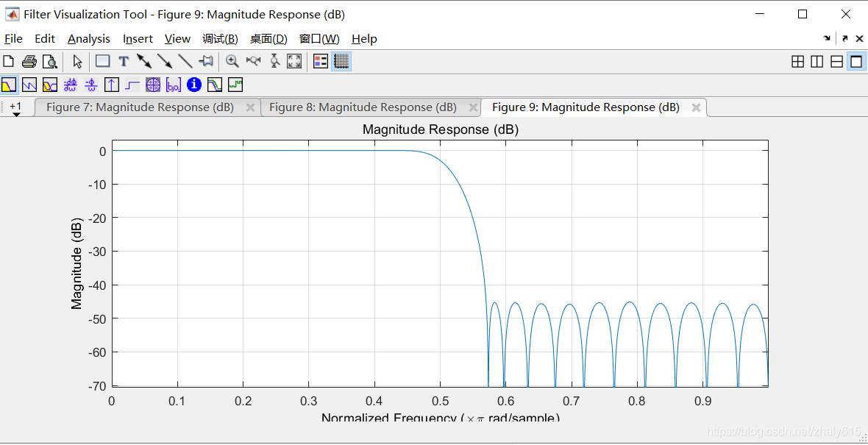Click the New Filter Visualization Tool icon
The height and width of the screenshot is (445, 868).
[x=8, y=61]
